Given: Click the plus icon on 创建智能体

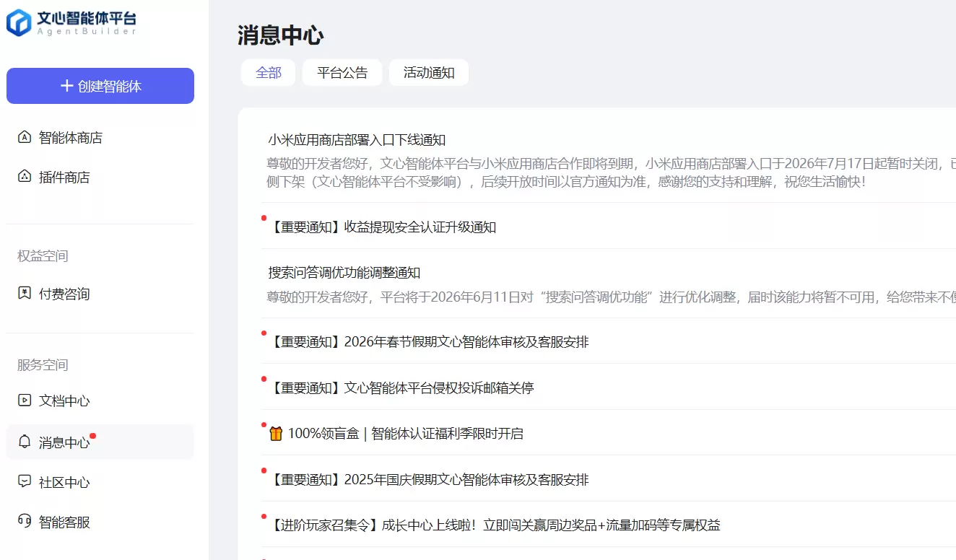Looking at the screenshot, I should (x=66, y=86).
